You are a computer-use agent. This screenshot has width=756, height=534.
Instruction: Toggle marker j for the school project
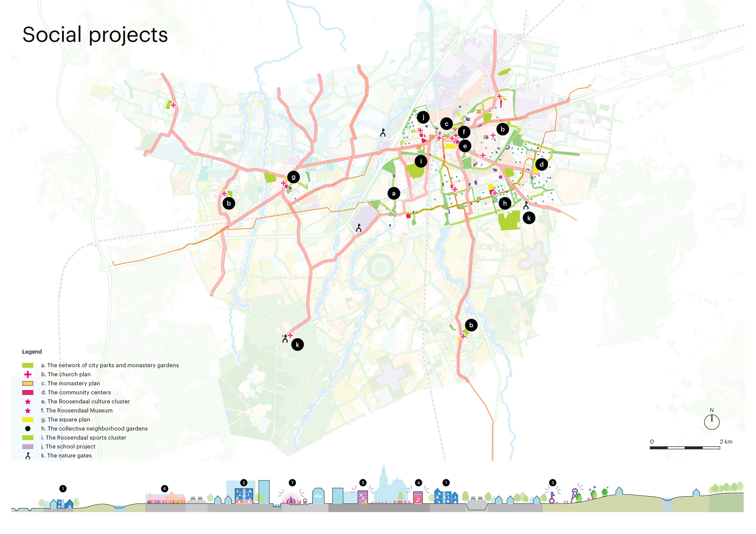pos(423,116)
